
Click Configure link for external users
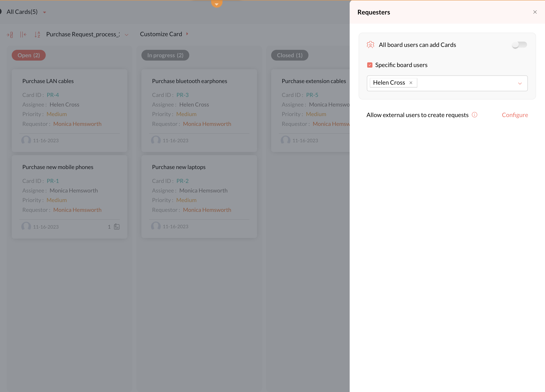click(515, 115)
